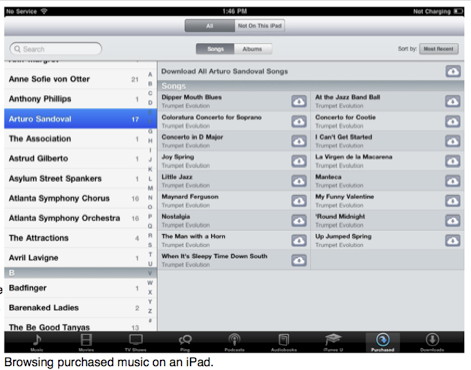Download Coloratura Concerto for Soprano cloud icon

(x=299, y=121)
